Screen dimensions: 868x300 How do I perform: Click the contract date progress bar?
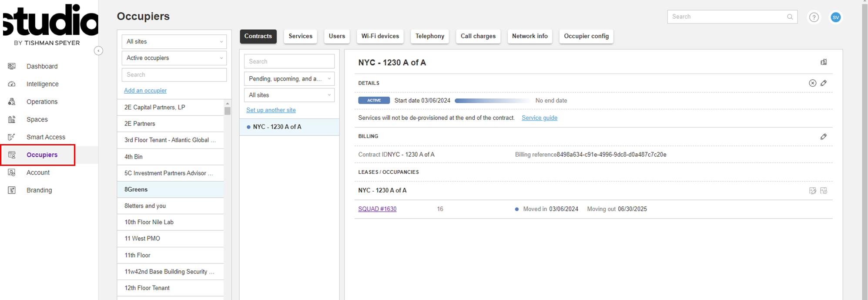point(492,101)
